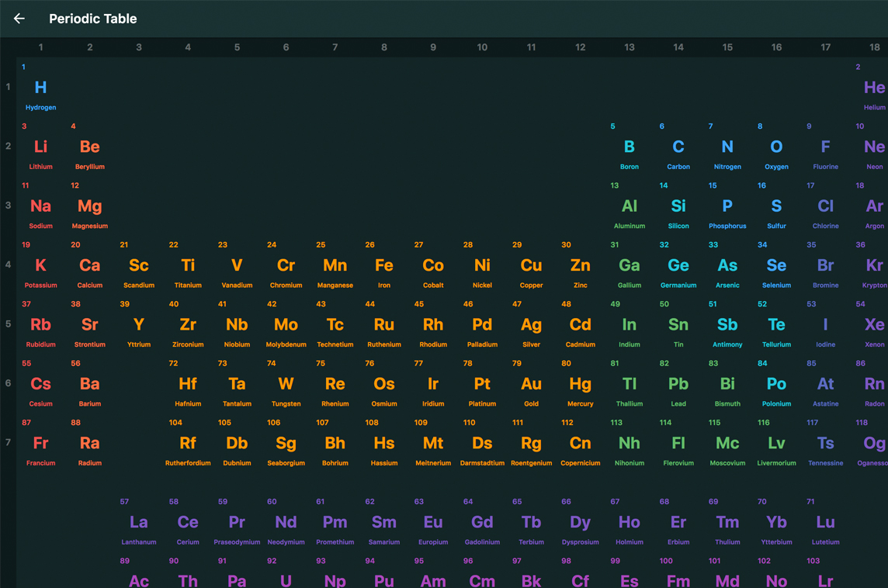Open the Iodine element
888x588 pixels.
click(826, 325)
